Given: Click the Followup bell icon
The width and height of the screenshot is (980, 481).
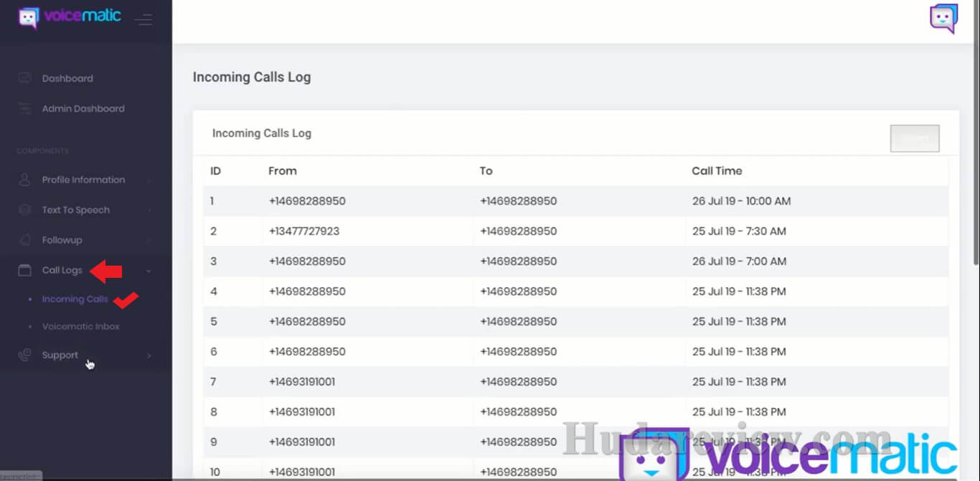Looking at the screenshot, I should click(25, 240).
